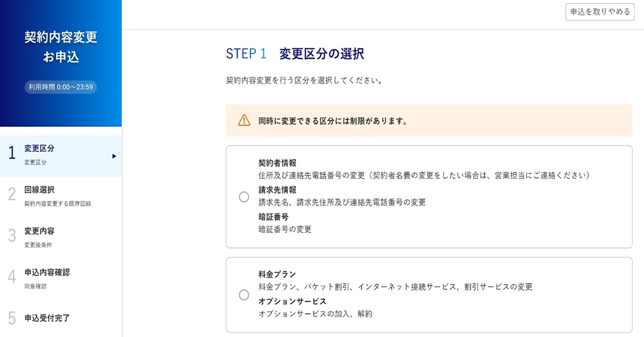644x337 pixels.
Task: Select the 契約者情報 radio button
Action: 244,197
